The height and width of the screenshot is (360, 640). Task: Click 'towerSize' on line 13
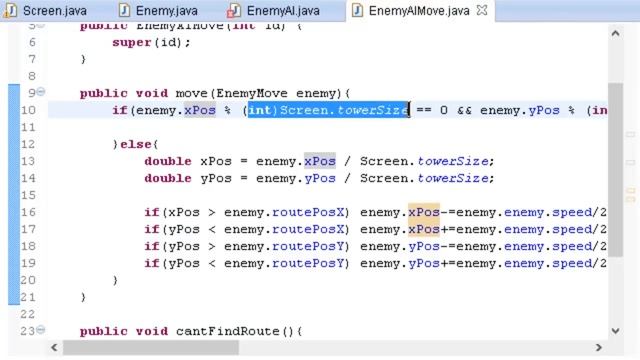pos(453,161)
